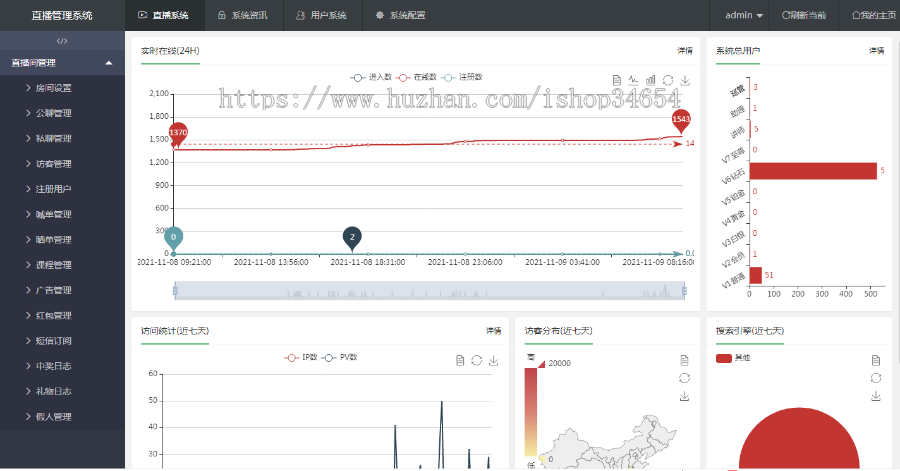Download the 访客分布 map image
The height and width of the screenshot is (471, 900).
coord(684,396)
